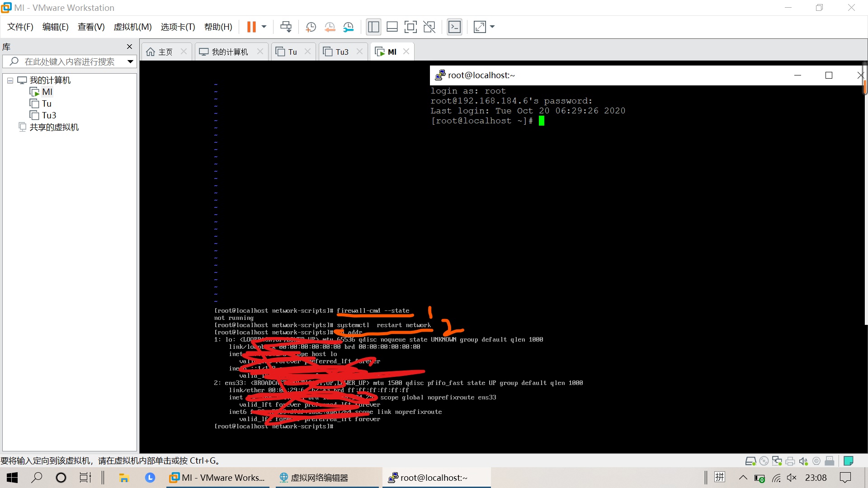The width and height of the screenshot is (868, 488).
Task: Click the network adapter status icon
Action: [777, 461]
